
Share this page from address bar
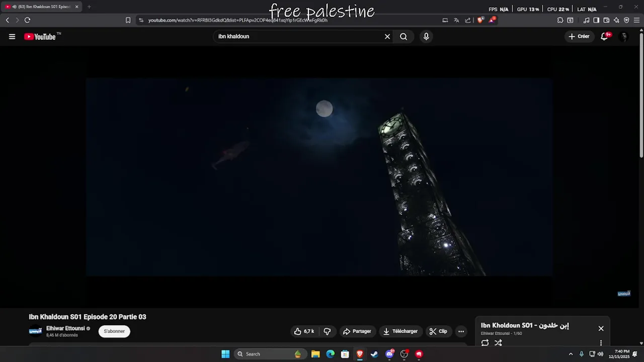468,20
